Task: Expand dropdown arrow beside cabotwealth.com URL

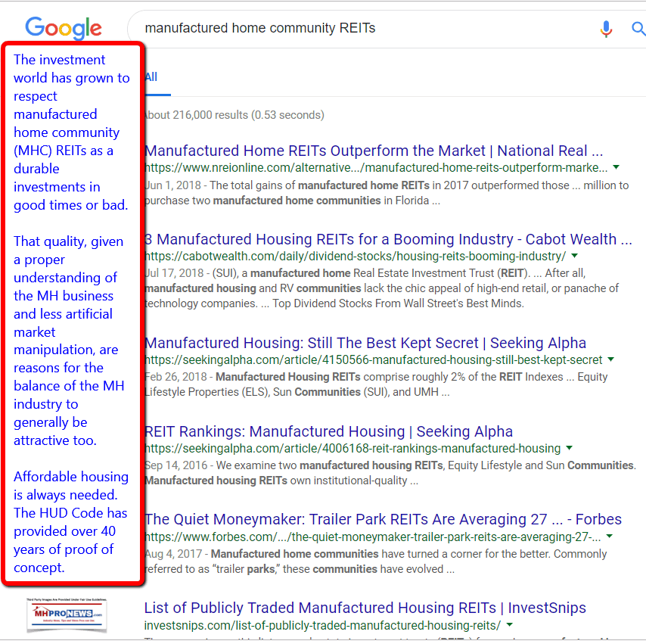Action: [575, 256]
